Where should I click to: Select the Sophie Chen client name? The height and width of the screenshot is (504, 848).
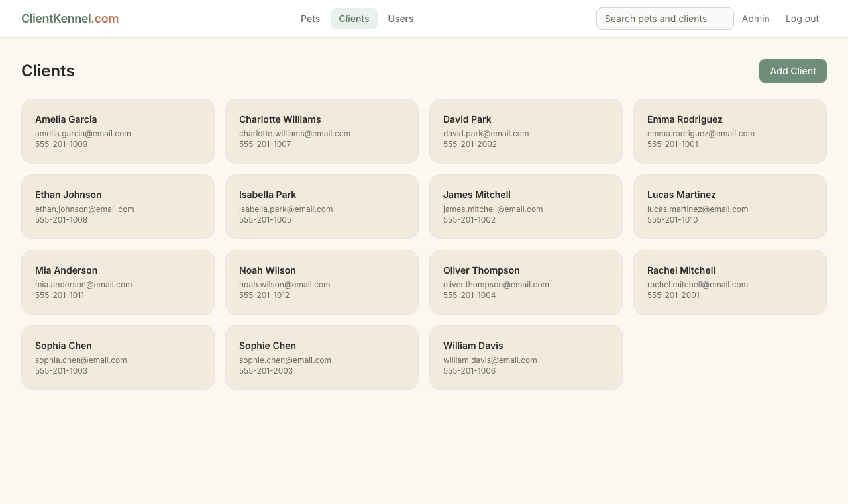point(268,346)
